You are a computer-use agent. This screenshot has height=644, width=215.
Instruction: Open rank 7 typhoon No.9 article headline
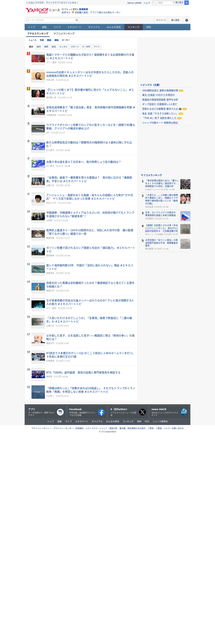[83, 162]
